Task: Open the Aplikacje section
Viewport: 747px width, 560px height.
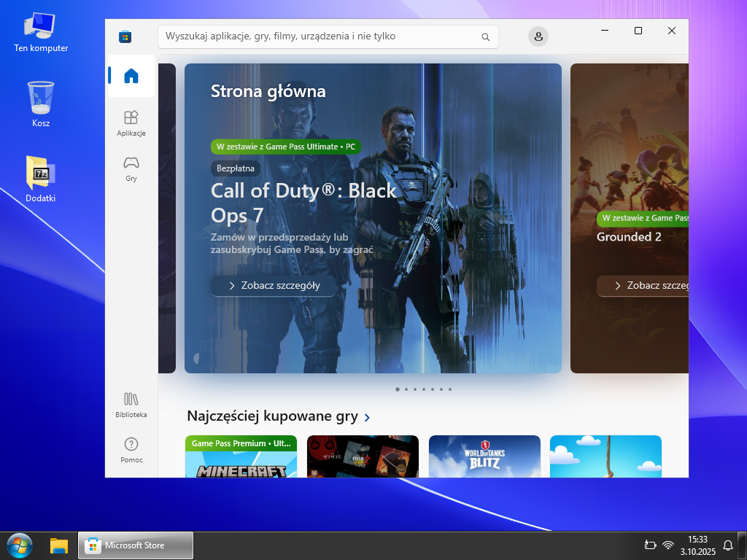Action: point(131,122)
